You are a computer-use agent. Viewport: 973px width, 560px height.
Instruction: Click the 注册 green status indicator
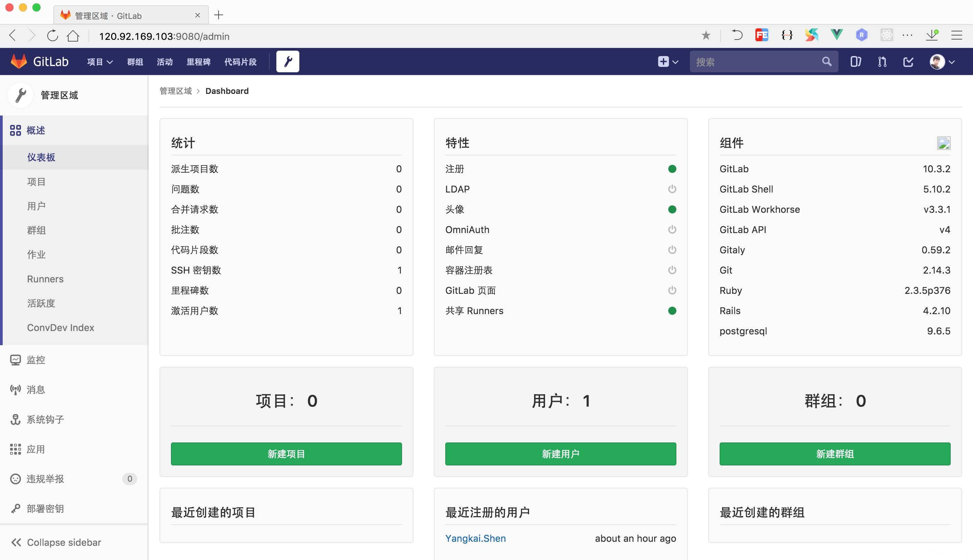672,169
